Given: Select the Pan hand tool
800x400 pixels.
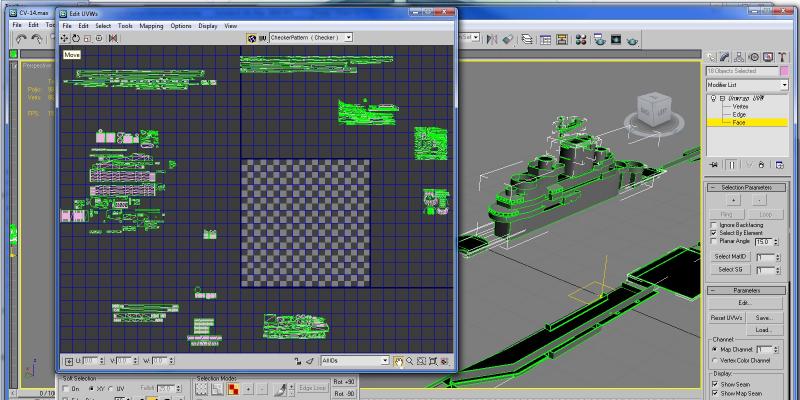Looking at the screenshot, I should pyautogui.click(x=398, y=361).
